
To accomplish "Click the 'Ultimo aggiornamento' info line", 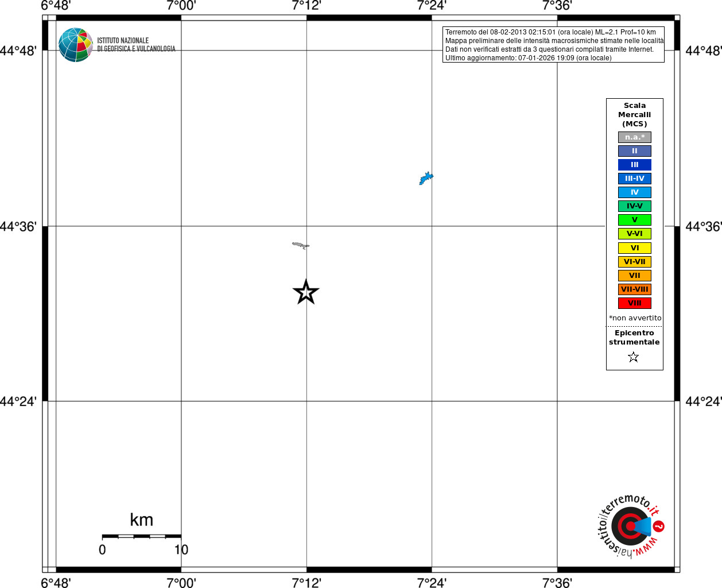I will [529, 58].
